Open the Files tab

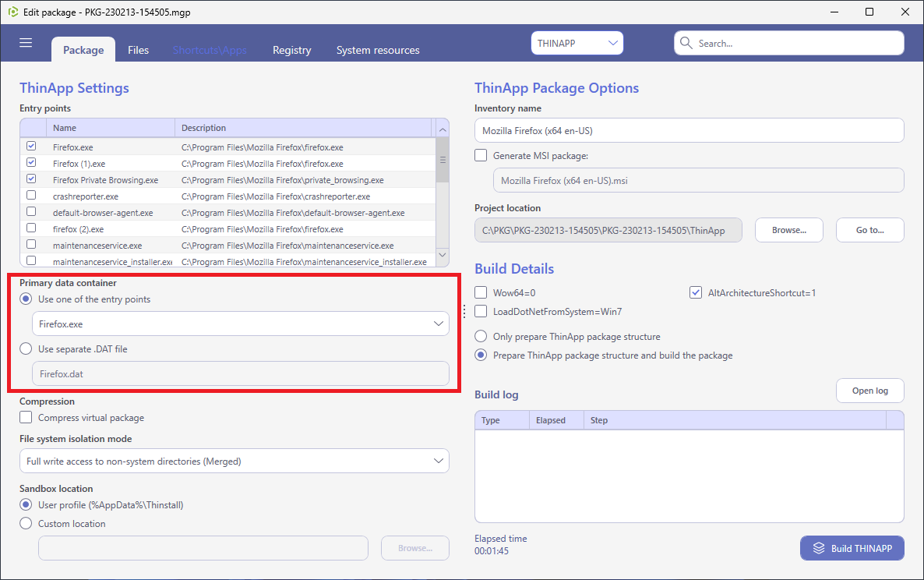(x=139, y=50)
